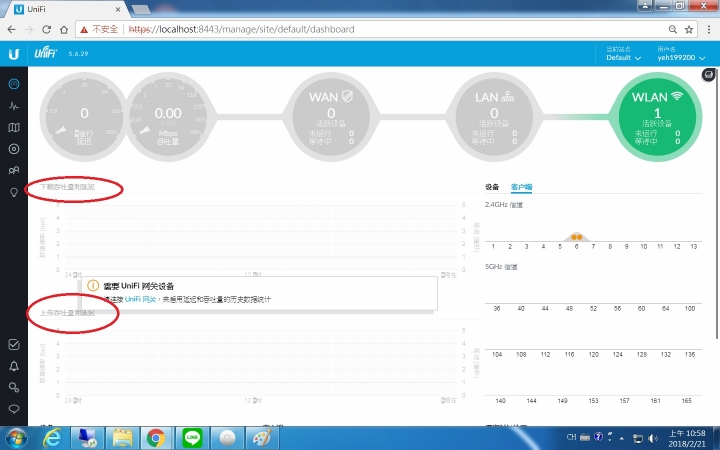Open the Insights lightbulb icon
Viewport: 720px width, 450px height.
(14, 192)
